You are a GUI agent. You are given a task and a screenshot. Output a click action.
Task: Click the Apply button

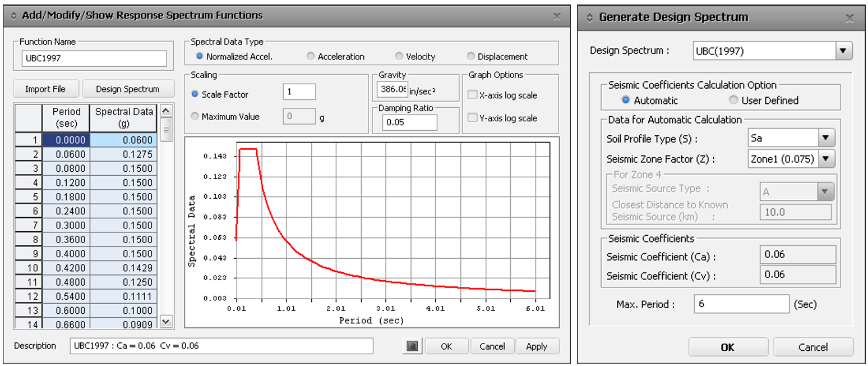[537, 346]
